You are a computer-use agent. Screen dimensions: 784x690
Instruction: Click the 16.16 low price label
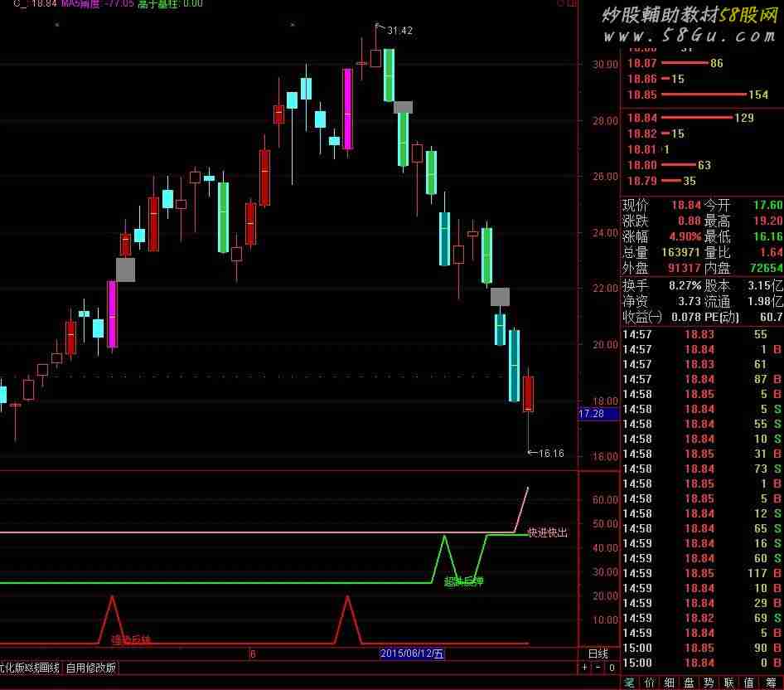(x=551, y=454)
